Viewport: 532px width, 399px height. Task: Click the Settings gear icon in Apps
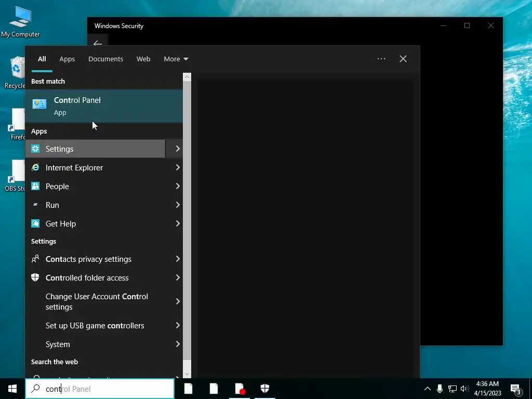pos(35,149)
